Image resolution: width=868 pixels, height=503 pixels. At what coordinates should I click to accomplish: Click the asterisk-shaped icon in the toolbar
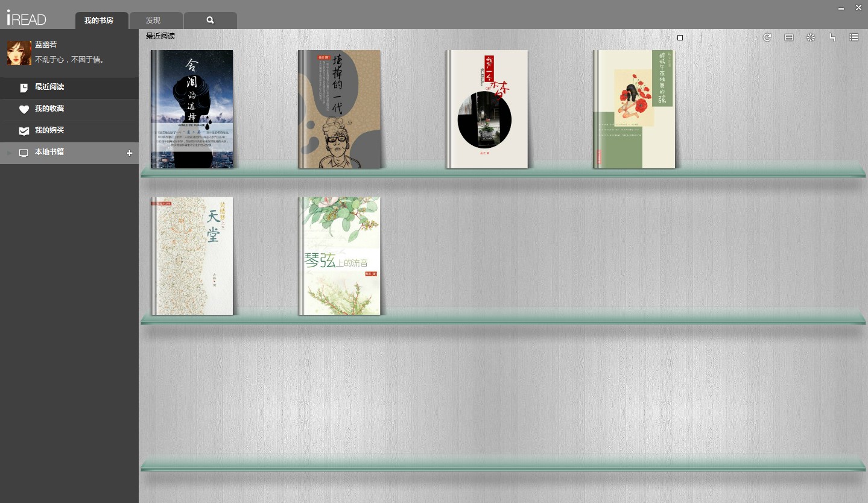tap(810, 37)
